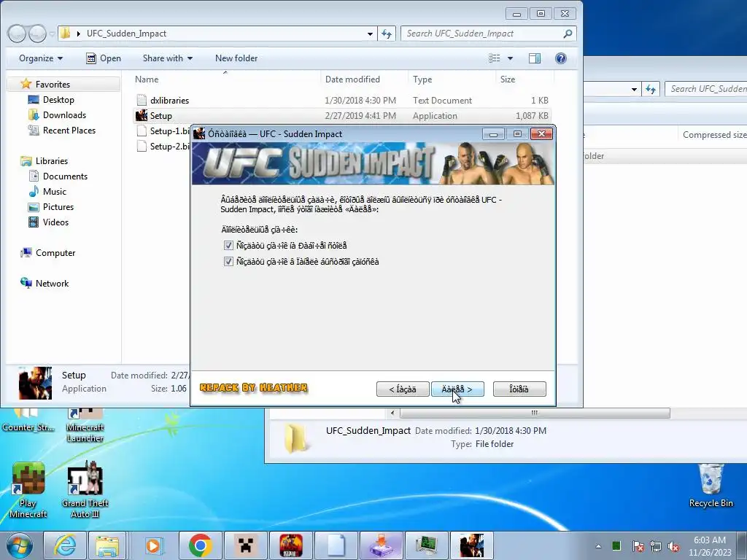Open Minecraft Launcher desktop shortcut
Viewport: 747px width, 560px height.
click(85, 426)
